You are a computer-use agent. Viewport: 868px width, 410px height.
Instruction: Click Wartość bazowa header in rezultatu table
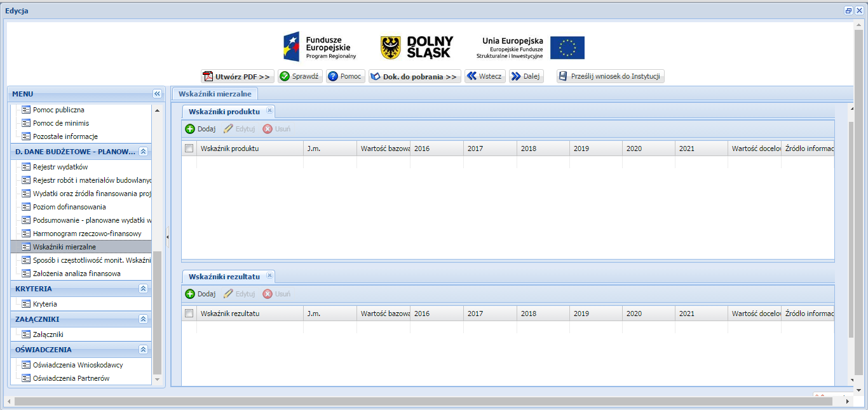tap(383, 314)
